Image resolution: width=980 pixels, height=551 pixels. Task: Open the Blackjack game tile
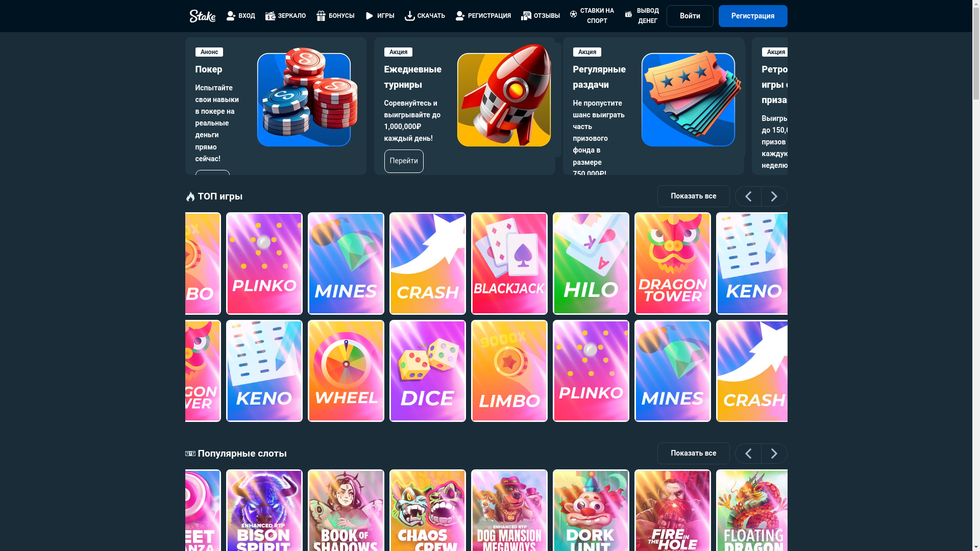click(509, 263)
